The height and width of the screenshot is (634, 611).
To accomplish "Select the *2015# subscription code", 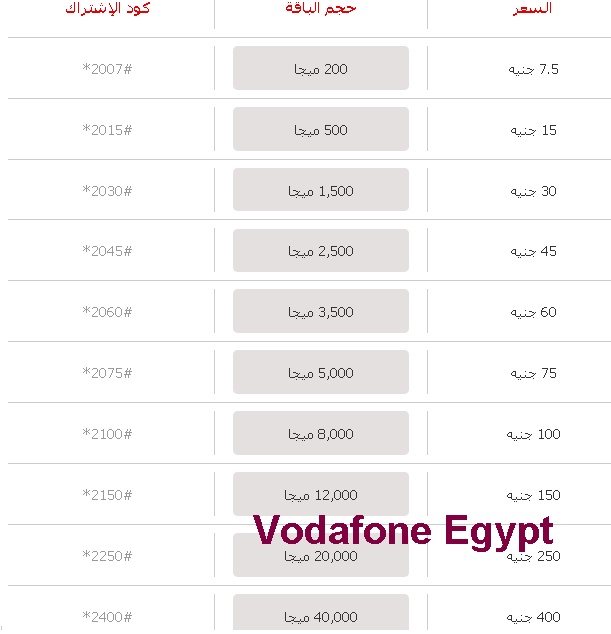I will (107, 130).
